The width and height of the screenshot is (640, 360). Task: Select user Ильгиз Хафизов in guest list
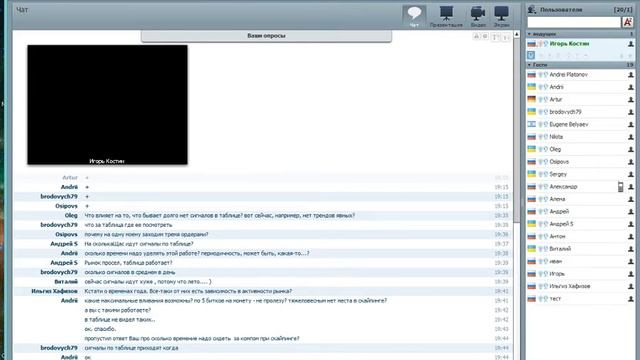pyautogui.click(x=570, y=287)
